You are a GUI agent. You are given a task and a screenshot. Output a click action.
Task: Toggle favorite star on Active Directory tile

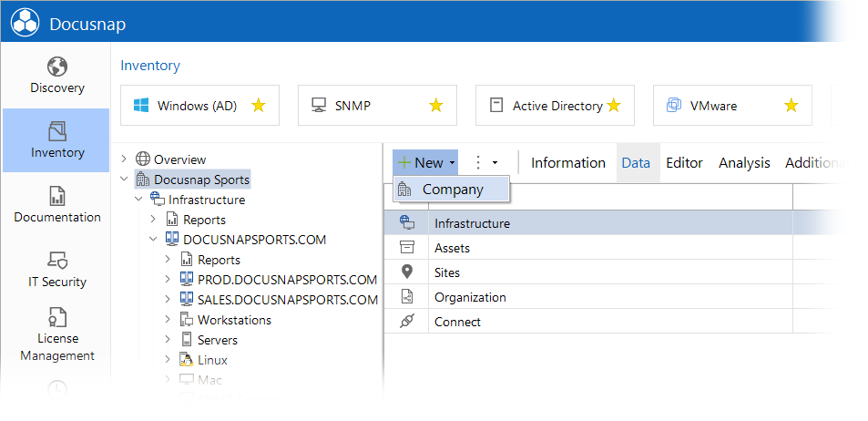coord(614,106)
